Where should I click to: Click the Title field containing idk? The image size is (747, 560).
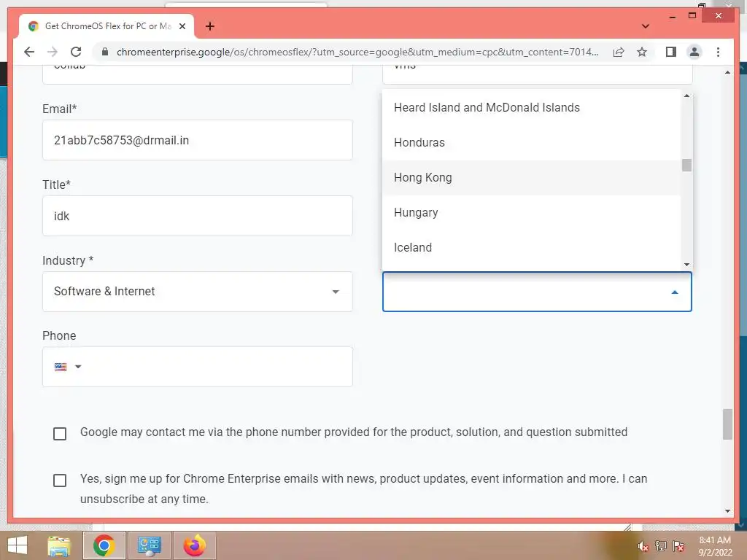197,216
